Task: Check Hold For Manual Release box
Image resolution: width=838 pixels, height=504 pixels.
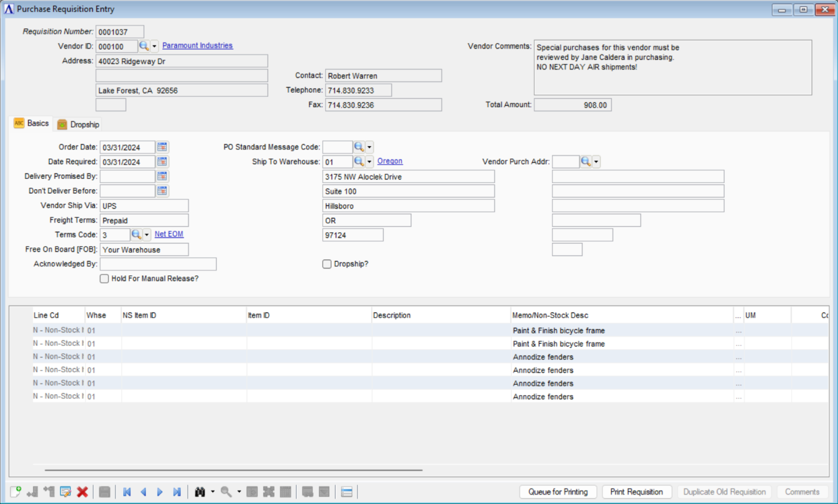Action: pyautogui.click(x=104, y=278)
